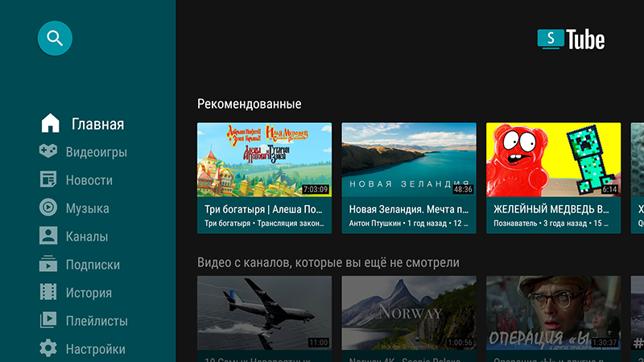Select the Главная home icon
This screenshot has width=644, height=362.
pyautogui.click(x=50, y=124)
